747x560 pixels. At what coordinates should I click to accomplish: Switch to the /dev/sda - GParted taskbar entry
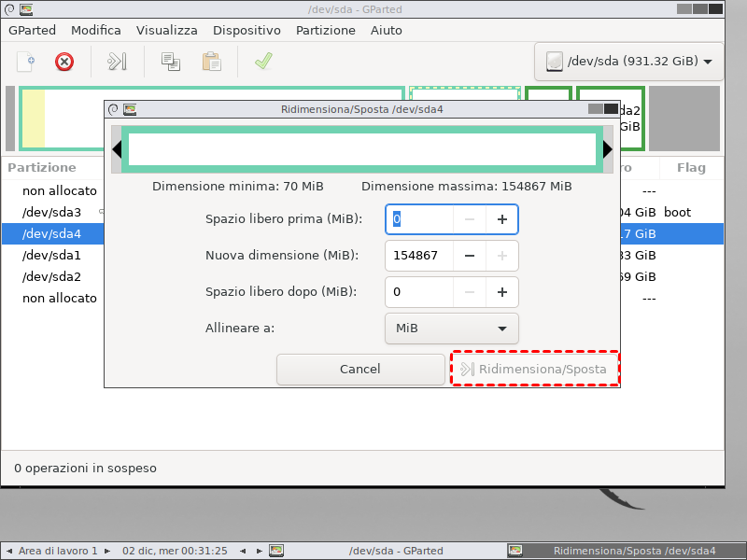(395, 551)
